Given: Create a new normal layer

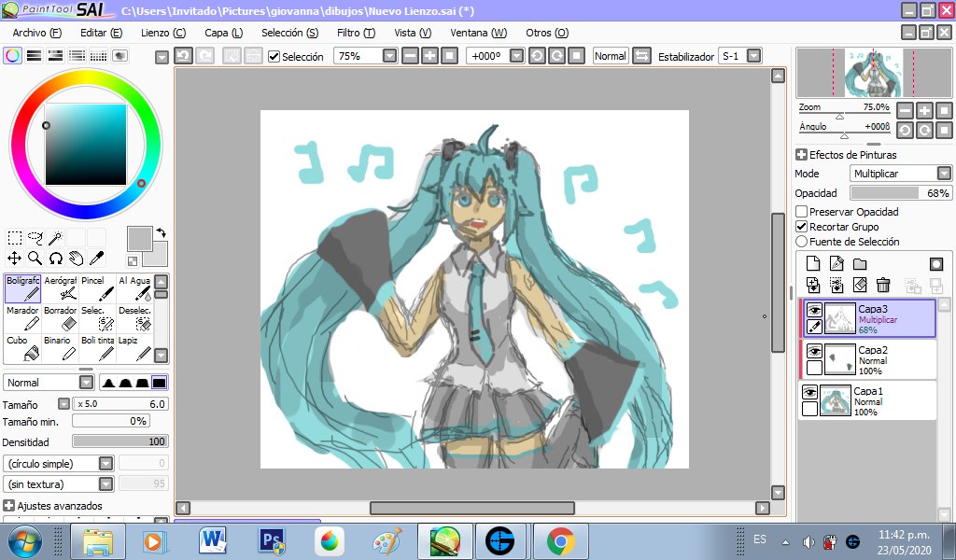Looking at the screenshot, I should pyautogui.click(x=813, y=263).
